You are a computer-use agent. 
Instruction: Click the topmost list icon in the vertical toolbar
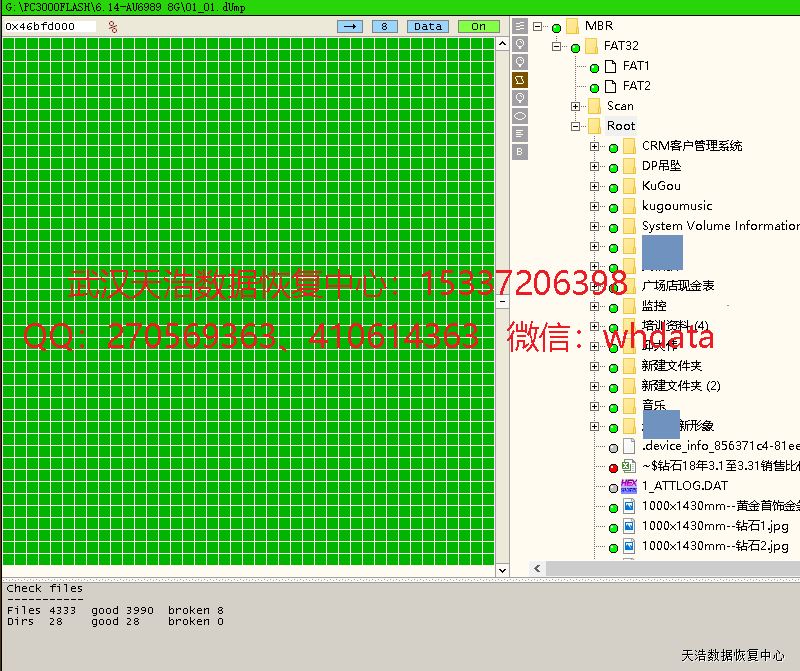tap(520, 26)
